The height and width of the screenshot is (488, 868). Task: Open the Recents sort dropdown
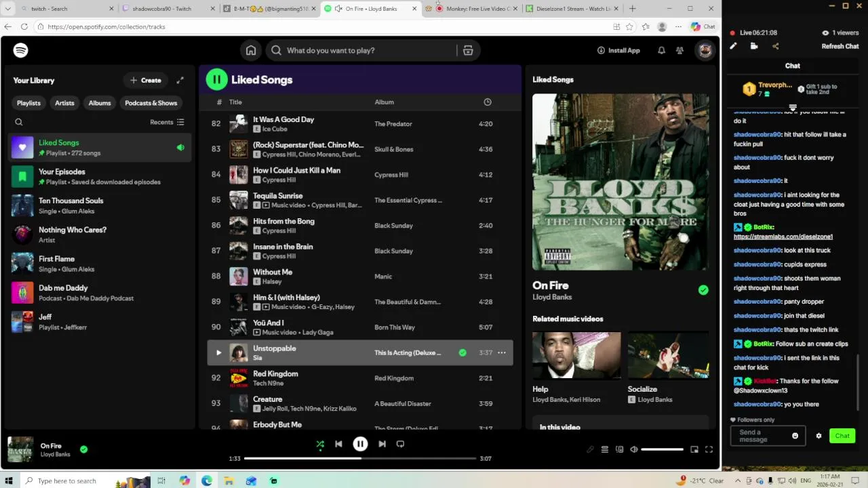[x=167, y=122]
